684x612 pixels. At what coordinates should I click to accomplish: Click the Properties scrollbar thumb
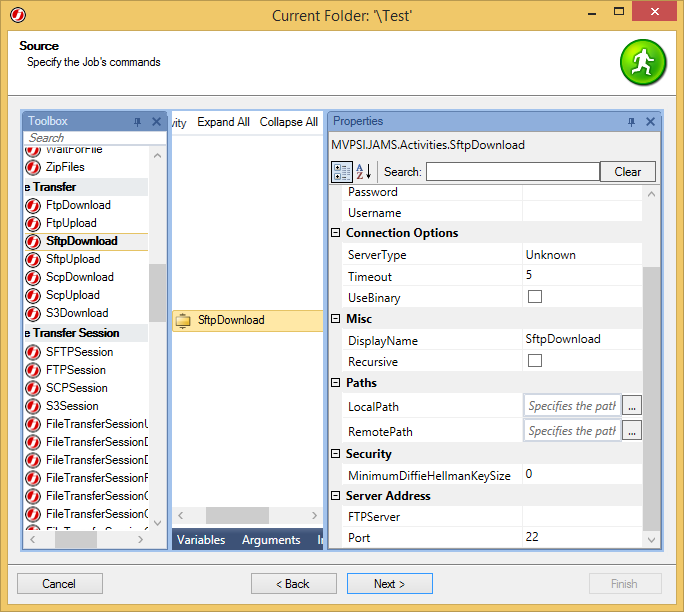pyautogui.click(x=651, y=399)
